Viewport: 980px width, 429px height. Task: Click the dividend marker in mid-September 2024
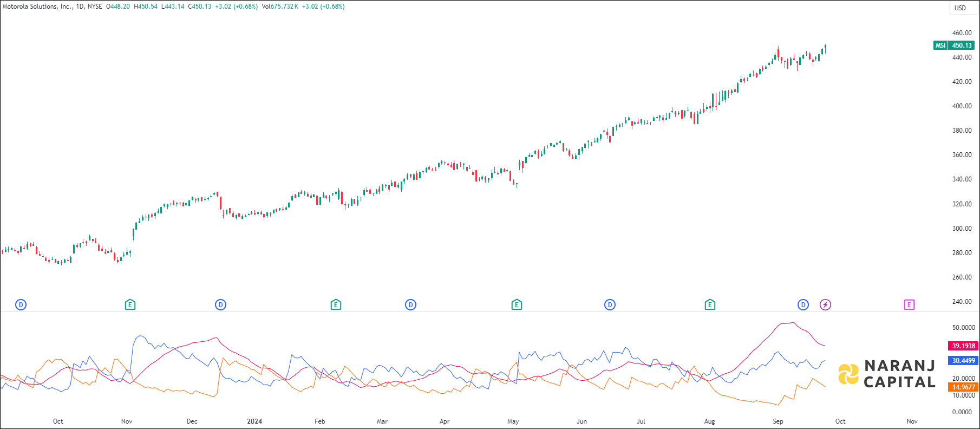click(803, 305)
